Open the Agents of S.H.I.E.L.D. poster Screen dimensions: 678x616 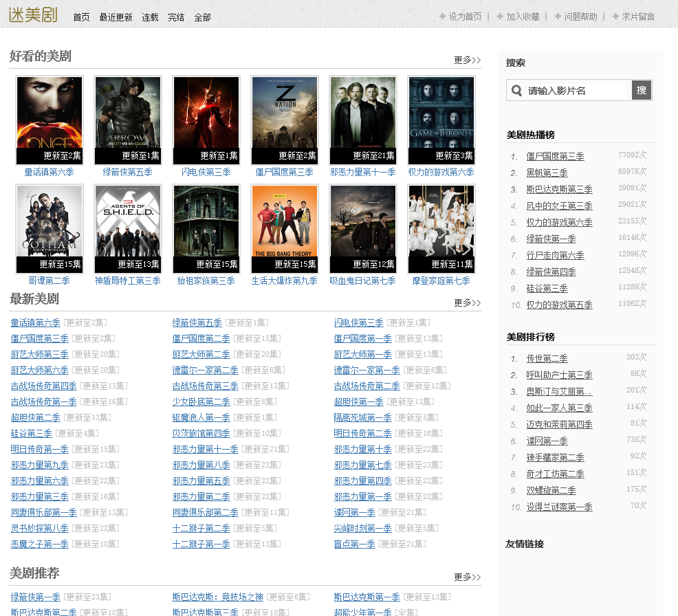(128, 229)
